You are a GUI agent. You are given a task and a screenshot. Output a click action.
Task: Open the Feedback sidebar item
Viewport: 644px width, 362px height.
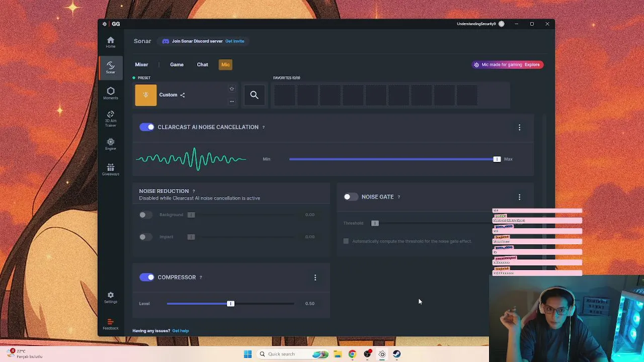pos(110,324)
